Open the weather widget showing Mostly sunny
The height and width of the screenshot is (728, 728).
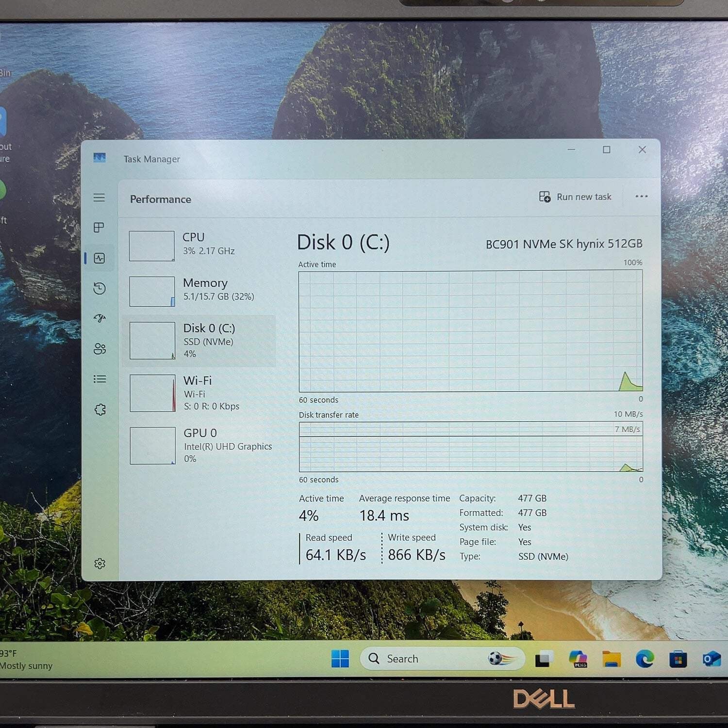pyautogui.click(x=26, y=660)
